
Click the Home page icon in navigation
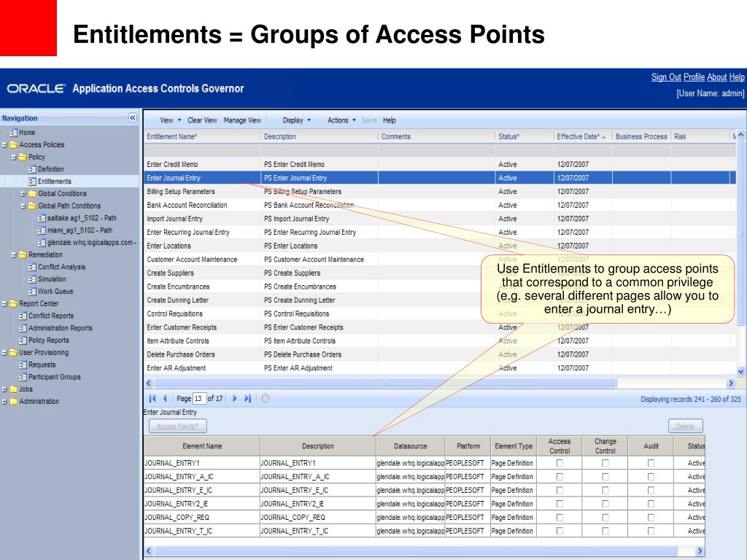[x=14, y=133]
